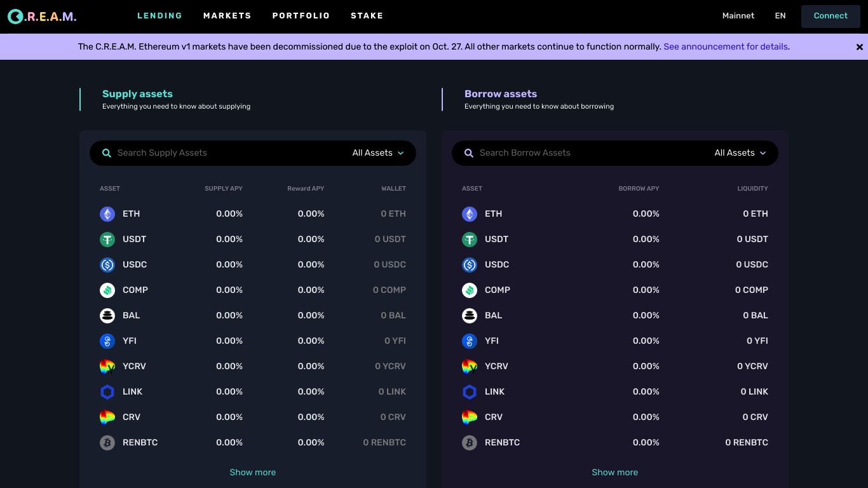Click the Connect wallet button
This screenshot has width=868, height=488.
pyautogui.click(x=831, y=16)
